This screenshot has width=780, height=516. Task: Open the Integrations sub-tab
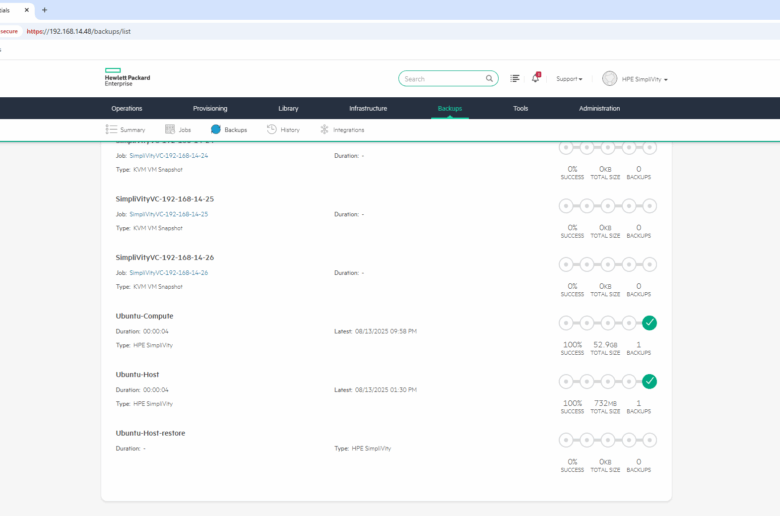(342, 130)
